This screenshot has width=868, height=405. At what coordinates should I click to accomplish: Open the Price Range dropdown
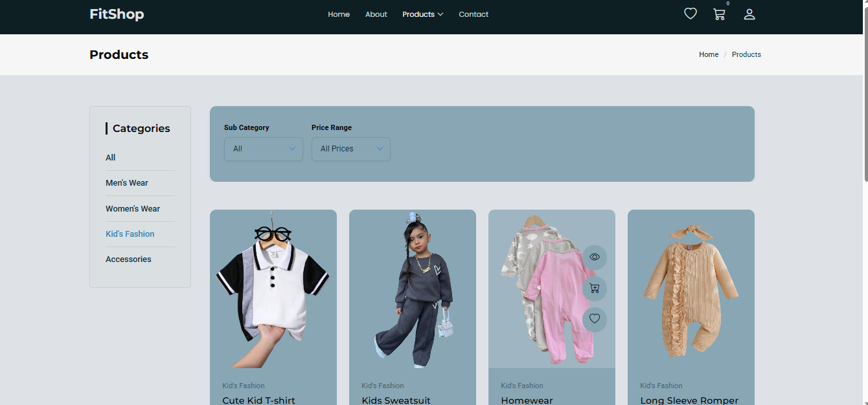click(x=350, y=149)
